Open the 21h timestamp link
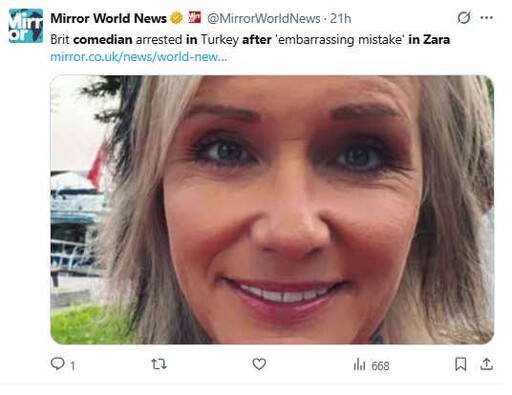This screenshot has width=512, height=395. point(341,19)
